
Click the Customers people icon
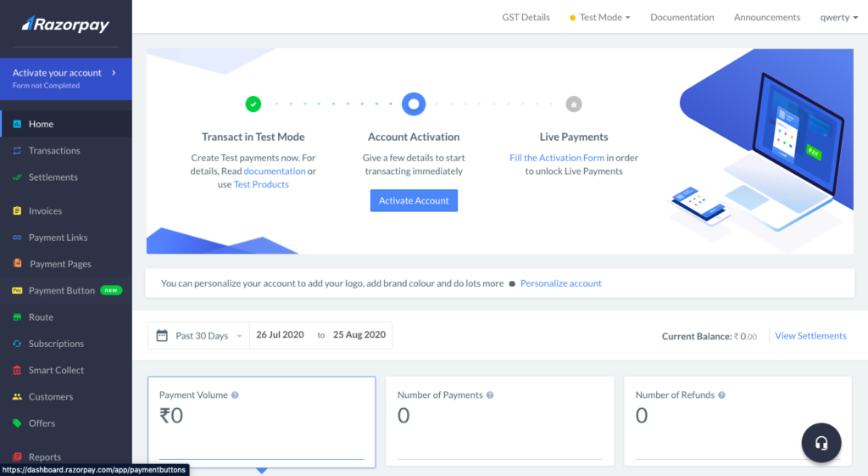point(17,397)
